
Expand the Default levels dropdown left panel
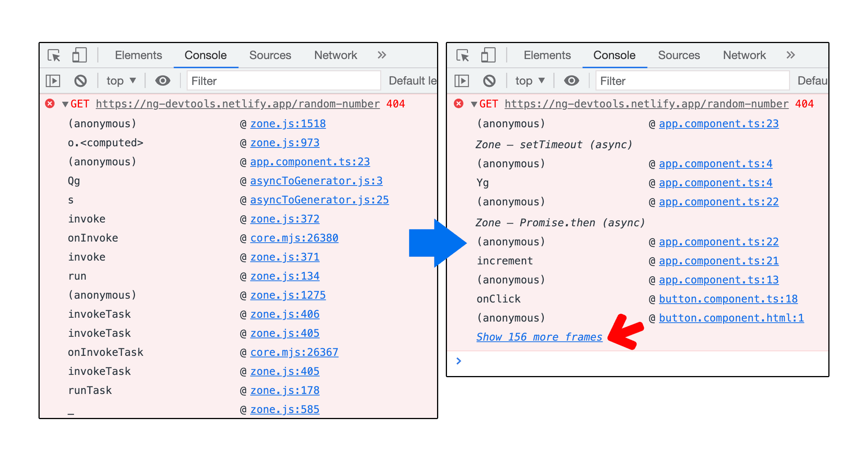coord(408,81)
